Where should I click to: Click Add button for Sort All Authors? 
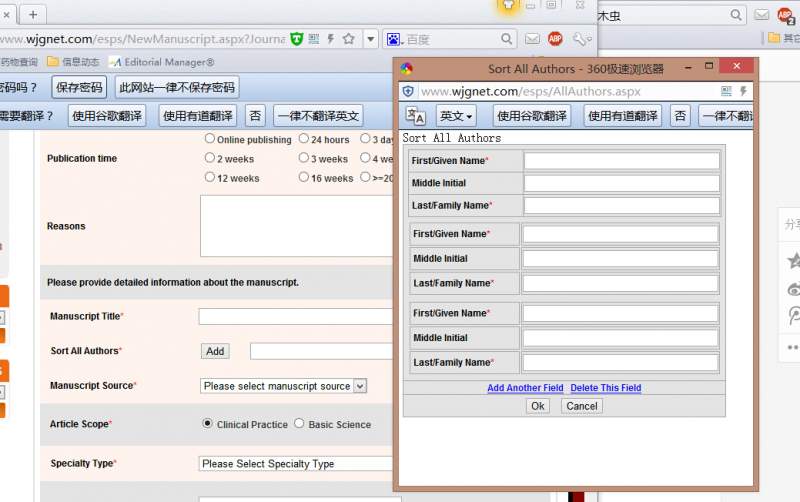pos(215,351)
